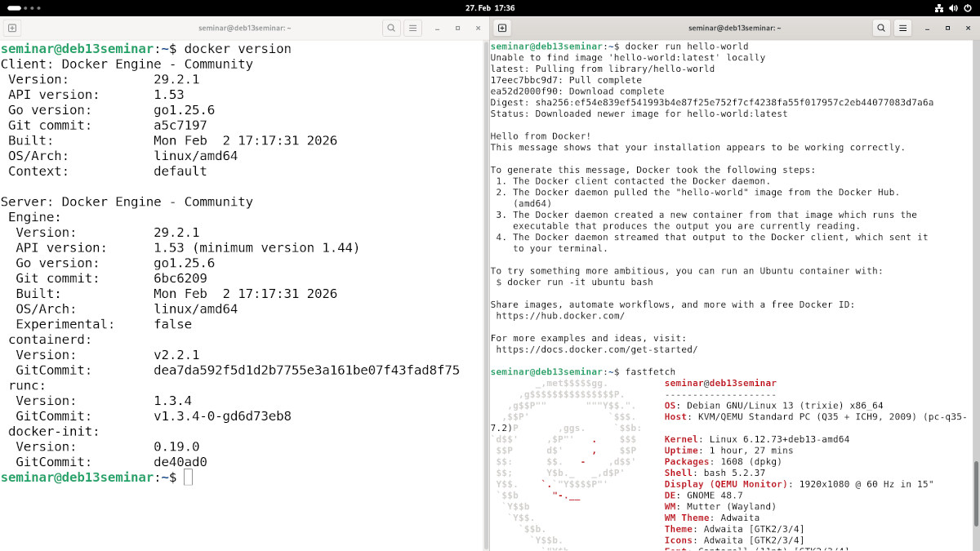This screenshot has height=551, width=980.
Task: Click 'DE: GNOME 48.7' line
Action: coord(704,495)
